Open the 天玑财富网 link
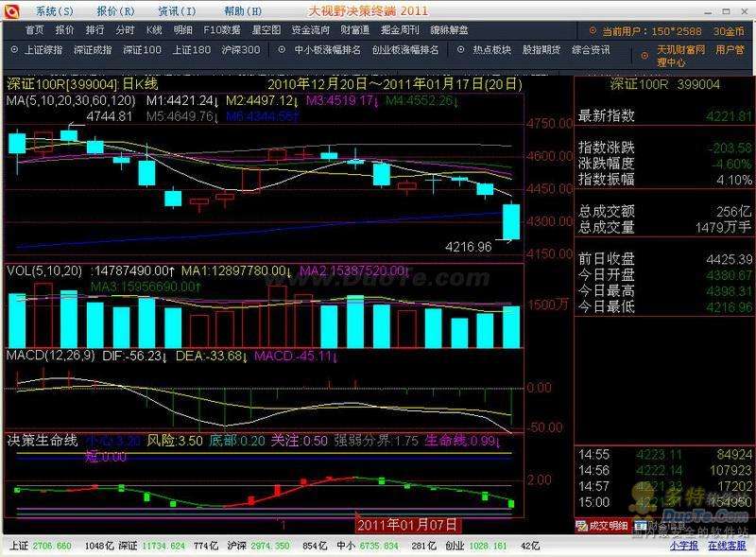The image size is (756, 557). tap(680, 50)
